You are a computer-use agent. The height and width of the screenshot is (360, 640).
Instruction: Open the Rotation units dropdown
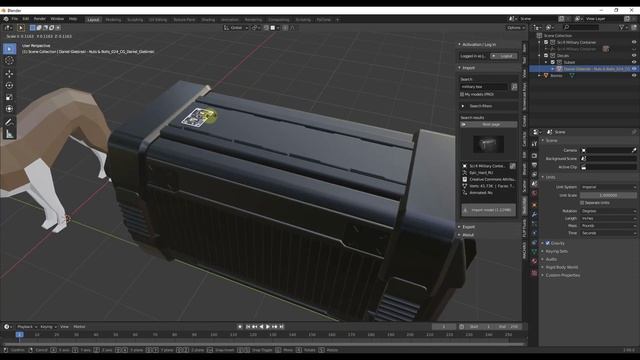click(609, 211)
